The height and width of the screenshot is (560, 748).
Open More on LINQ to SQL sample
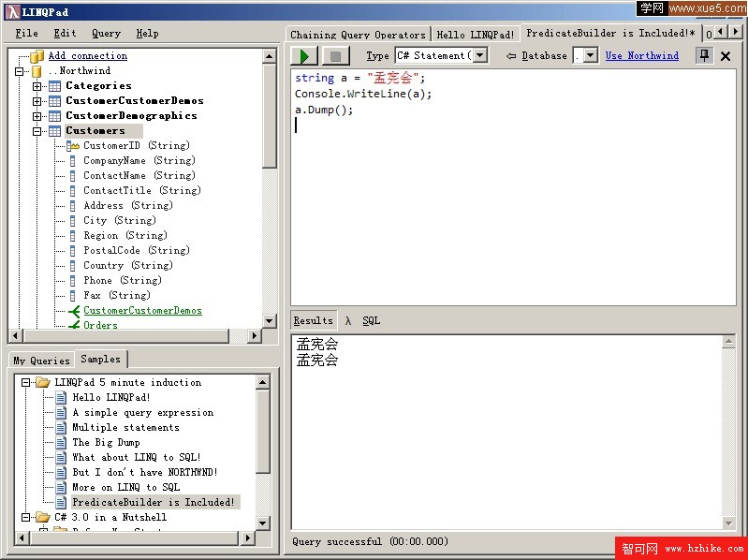[x=126, y=488]
